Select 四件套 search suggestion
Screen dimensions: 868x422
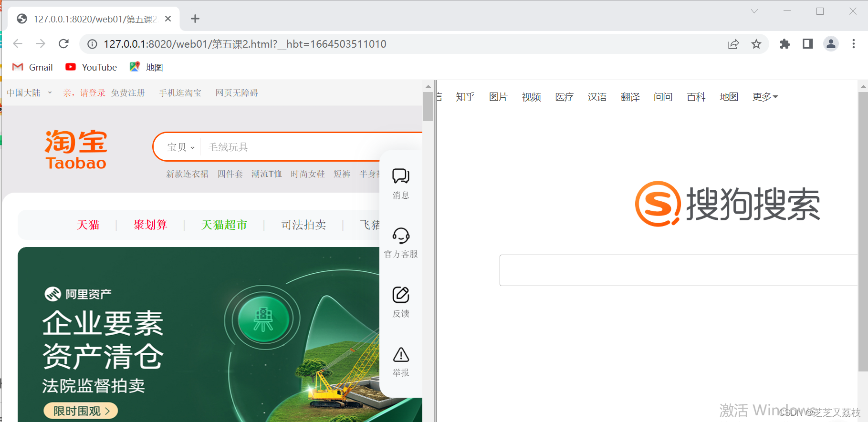(x=230, y=174)
